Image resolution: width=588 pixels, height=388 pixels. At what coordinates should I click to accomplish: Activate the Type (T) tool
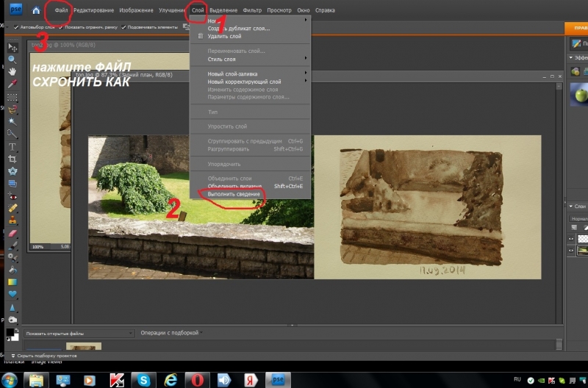[x=12, y=145]
